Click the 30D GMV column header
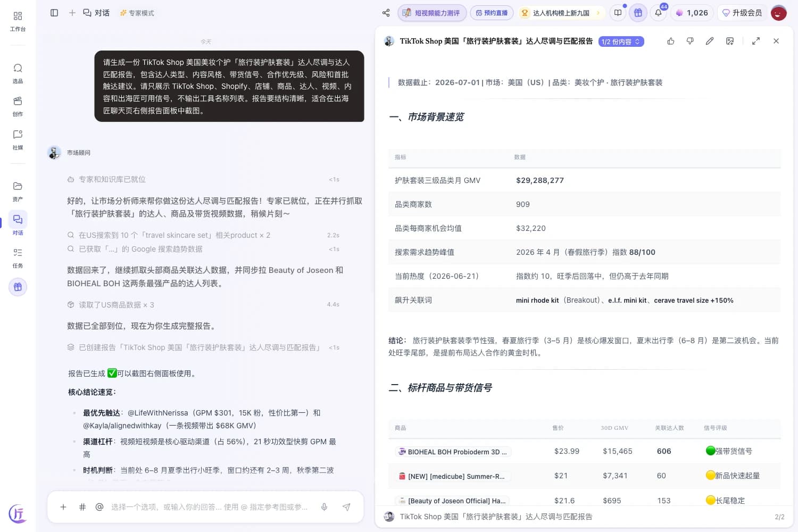 (614, 428)
